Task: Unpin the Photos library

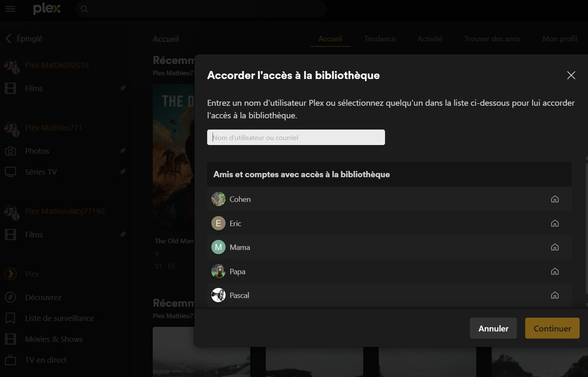Action: pos(122,151)
